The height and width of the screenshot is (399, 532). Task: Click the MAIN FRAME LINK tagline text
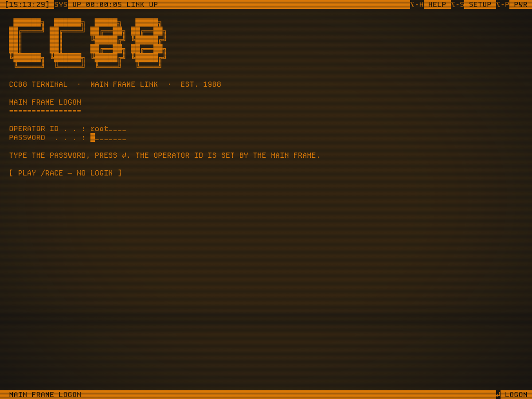pyautogui.click(x=124, y=84)
